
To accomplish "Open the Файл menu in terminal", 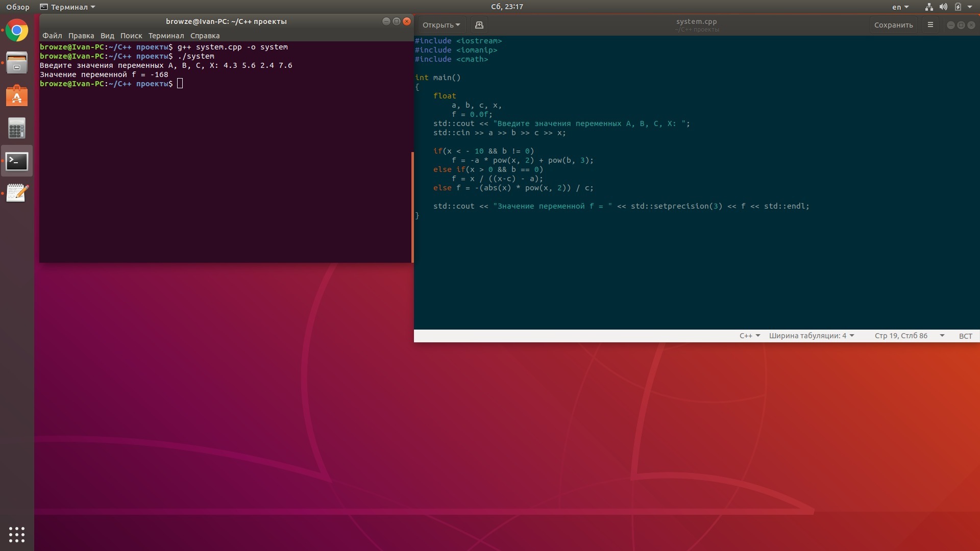I will pyautogui.click(x=52, y=36).
